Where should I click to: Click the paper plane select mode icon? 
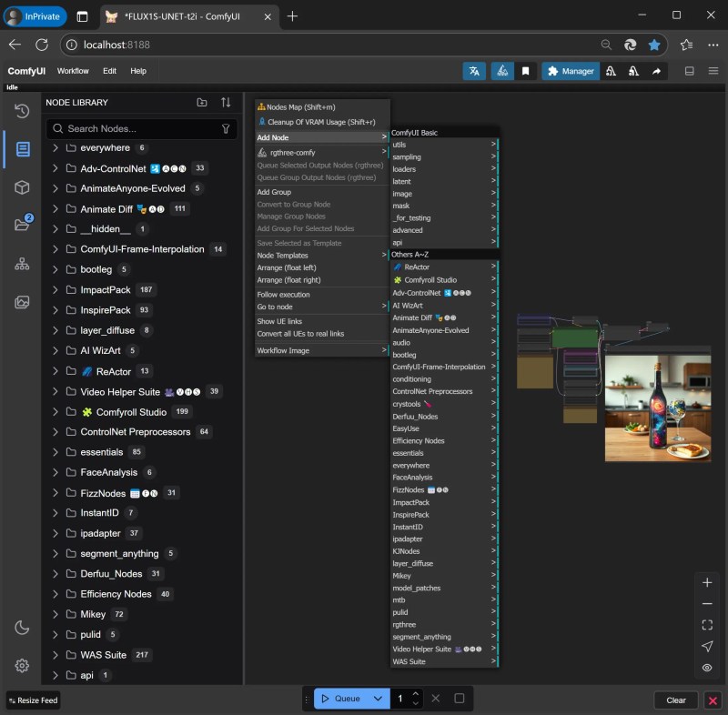click(x=707, y=646)
